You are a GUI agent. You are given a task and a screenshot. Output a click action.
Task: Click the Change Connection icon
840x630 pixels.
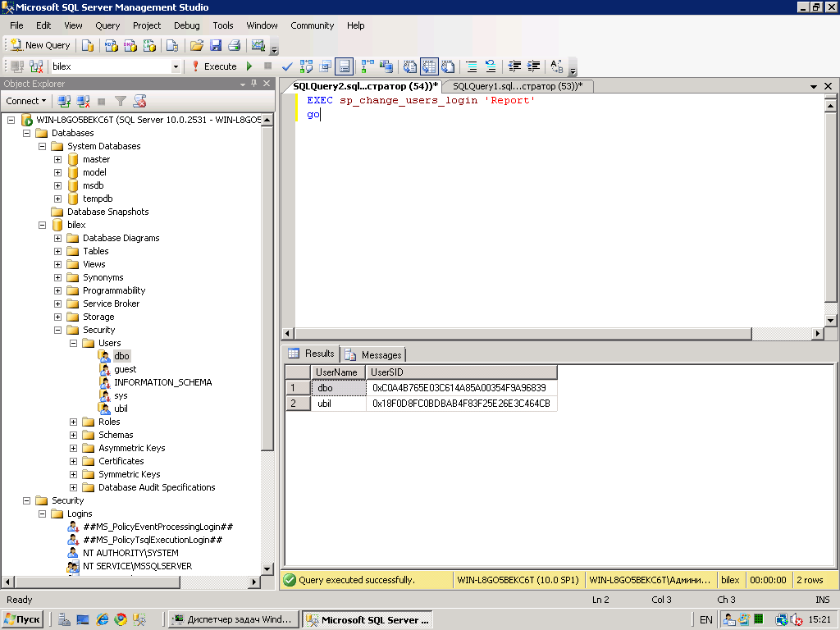[x=36, y=66]
